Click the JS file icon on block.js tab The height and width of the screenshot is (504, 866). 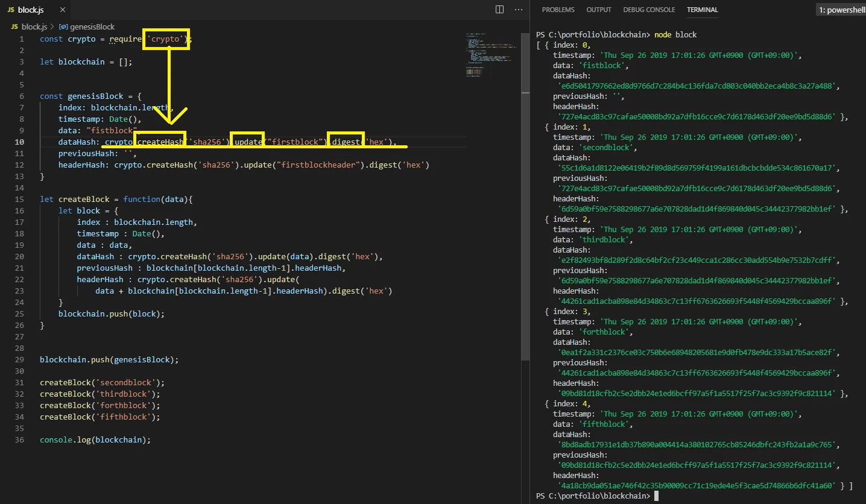[11, 10]
